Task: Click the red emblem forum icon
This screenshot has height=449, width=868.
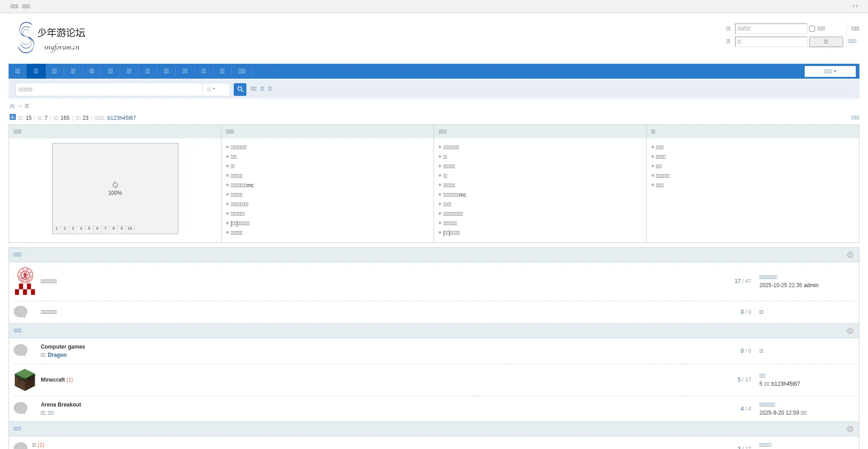Action: [x=25, y=281]
